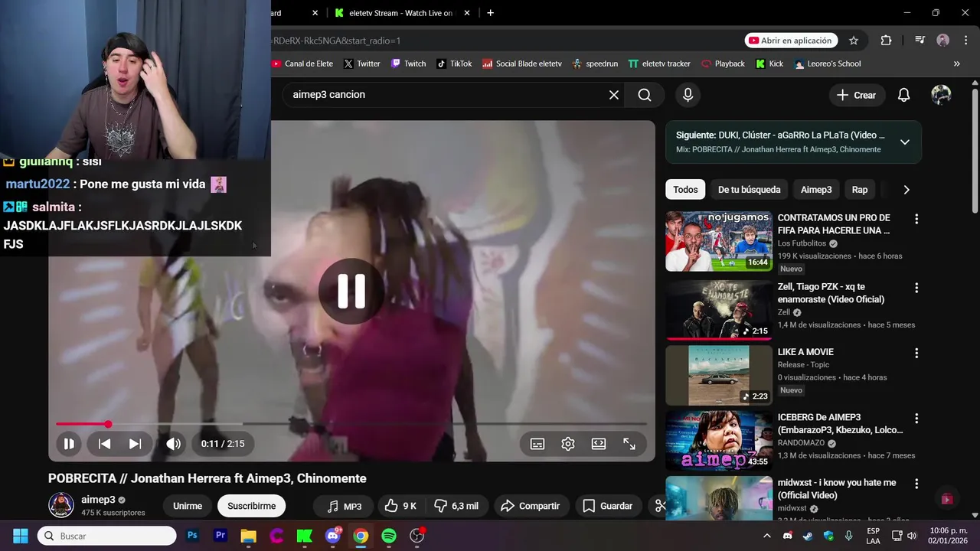Open Photoshop from the taskbar

coord(192,536)
